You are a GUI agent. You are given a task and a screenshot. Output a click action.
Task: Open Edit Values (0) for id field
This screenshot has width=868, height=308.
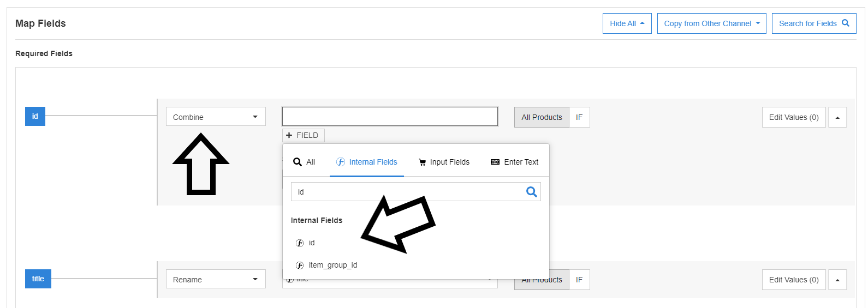coord(793,117)
